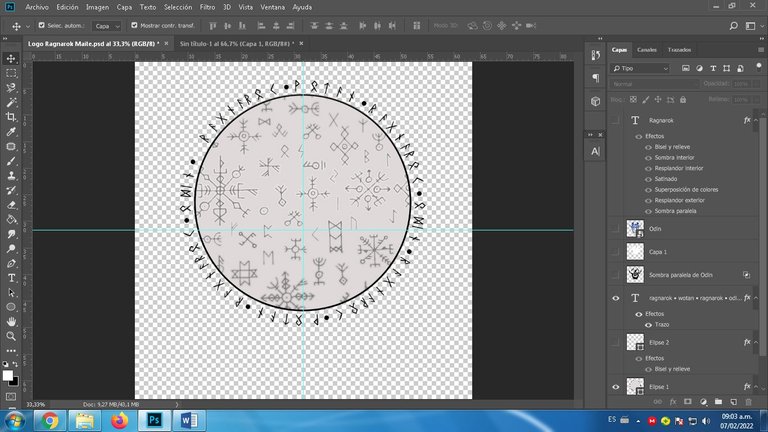This screenshot has height=432, width=768.
Task: Open the Archivo menu
Action: pos(37,7)
